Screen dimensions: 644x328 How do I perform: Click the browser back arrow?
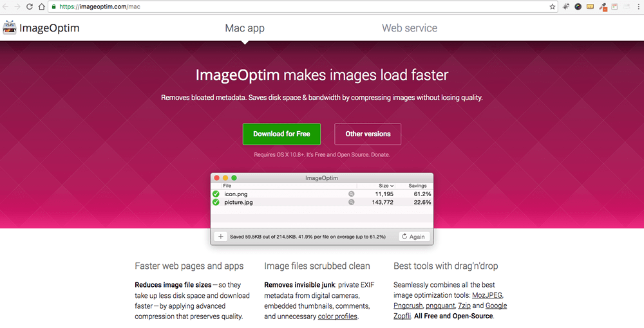(6, 6)
